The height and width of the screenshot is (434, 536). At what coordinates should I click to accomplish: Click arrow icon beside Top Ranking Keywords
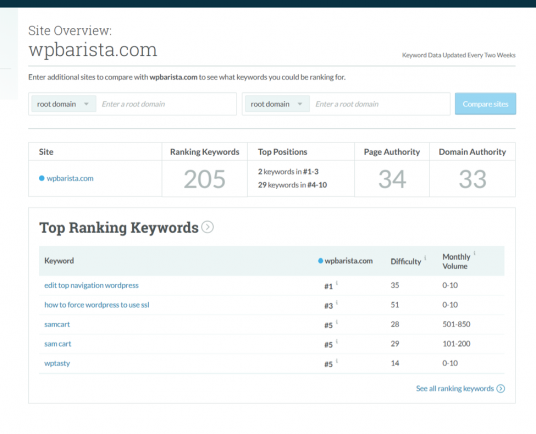pos(207,227)
